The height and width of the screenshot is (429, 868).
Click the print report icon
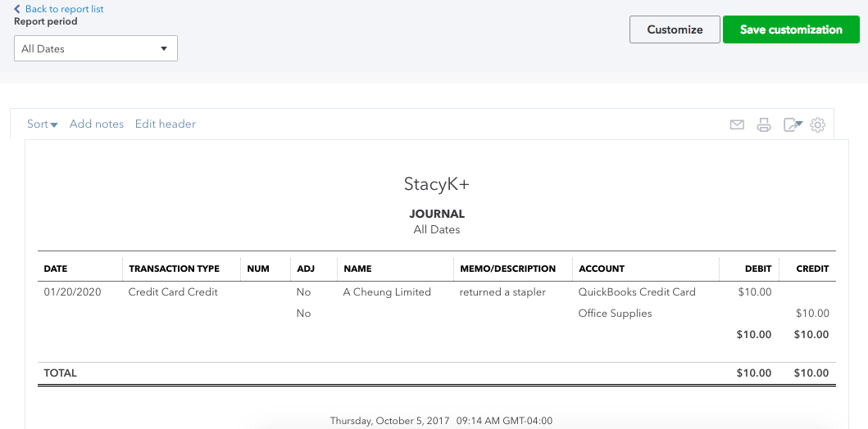(764, 124)
